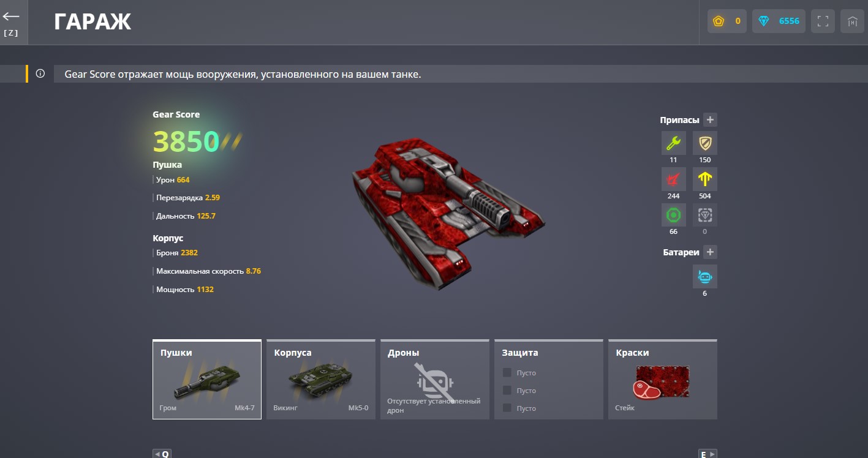Open the home lobby icon

(852, 21)
